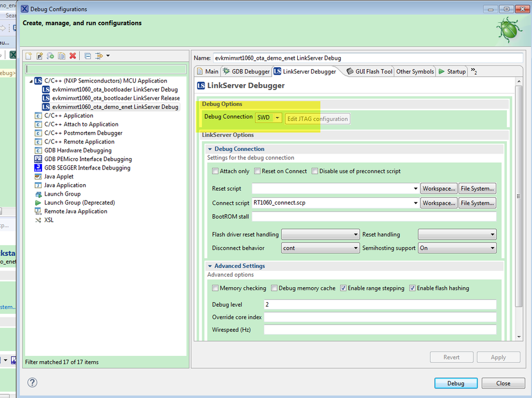Viewport: 532px width, 398px height.
Task: Click the Debug level field
Action: point(380,305)
